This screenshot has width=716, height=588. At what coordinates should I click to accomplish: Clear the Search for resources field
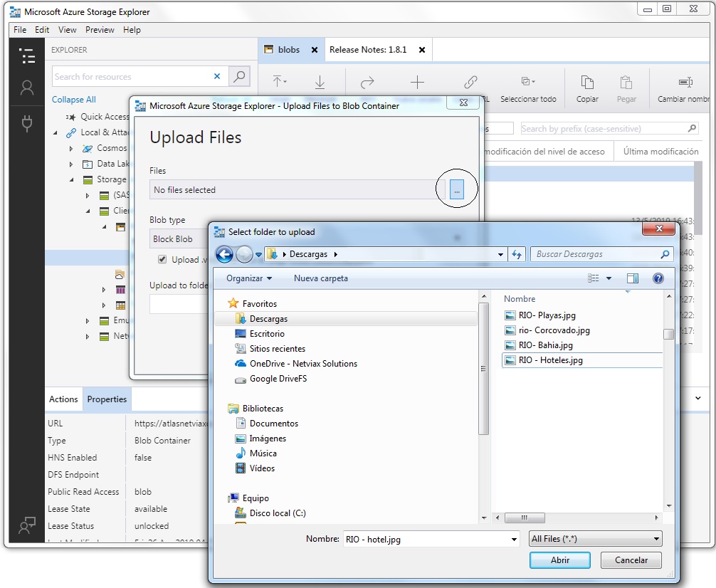217,76
